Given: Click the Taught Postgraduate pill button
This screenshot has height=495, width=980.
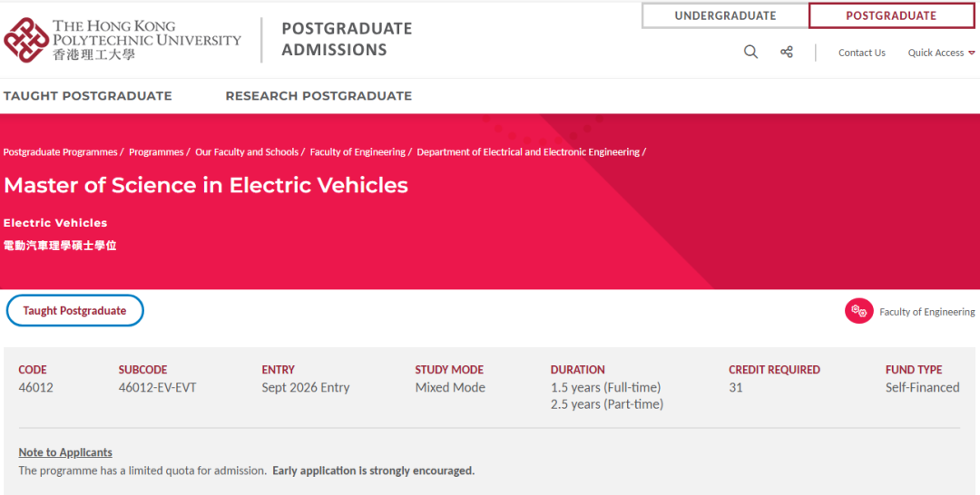Looking at the screenshot, I should click(x=75, y=310).
